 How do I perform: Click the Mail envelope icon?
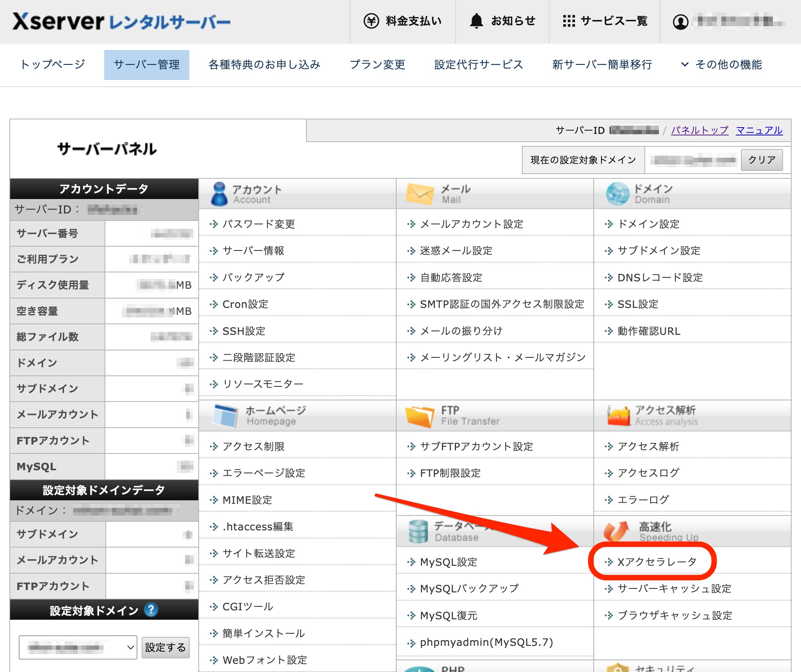click(x=420, y=194)
